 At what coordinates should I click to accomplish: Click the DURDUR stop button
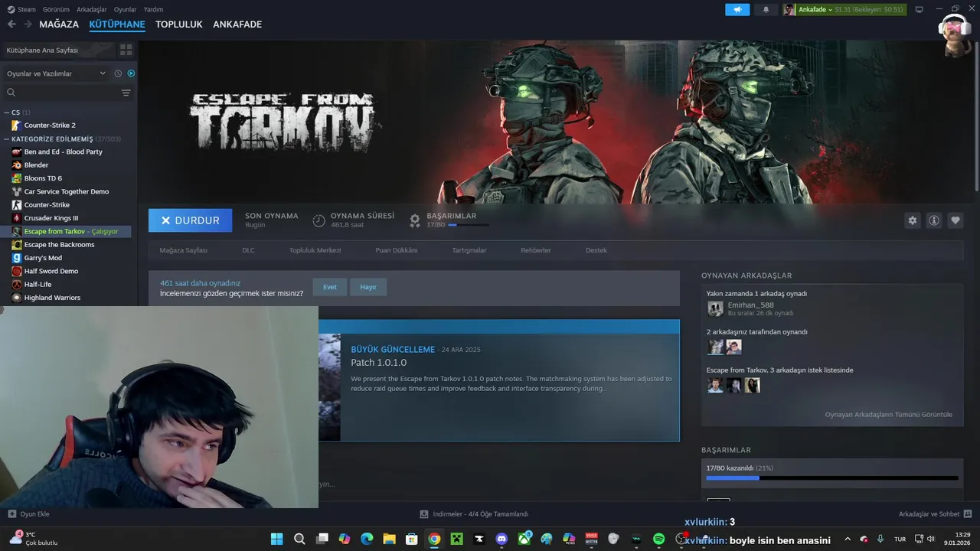190,220
